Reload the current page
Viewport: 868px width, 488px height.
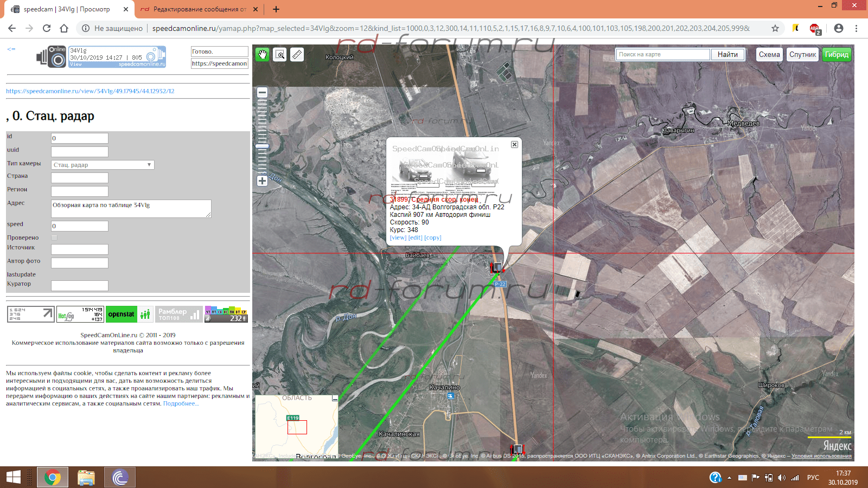click(x=47, y=28)
